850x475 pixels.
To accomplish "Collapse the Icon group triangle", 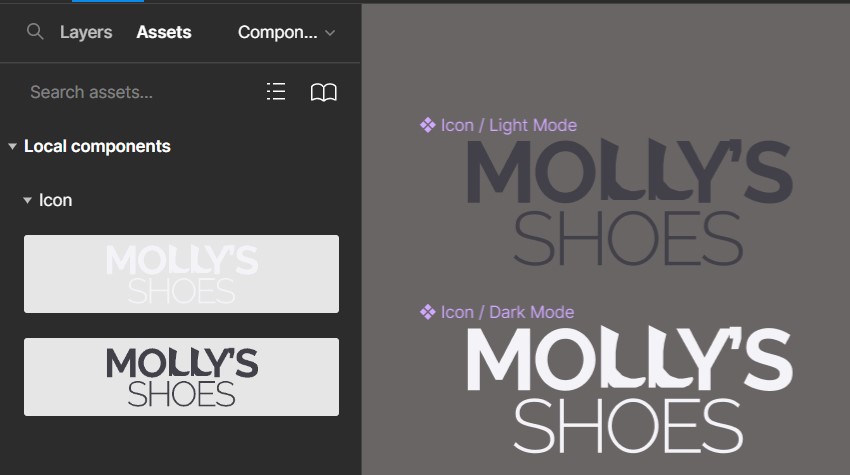I will pyautogui.click(x=27, y=200).
